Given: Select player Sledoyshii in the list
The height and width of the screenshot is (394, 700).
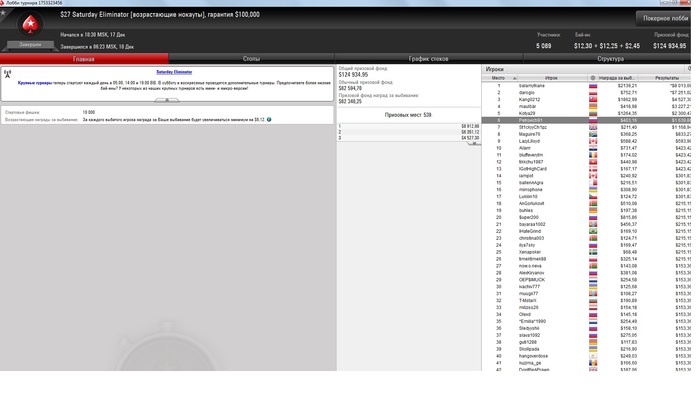Looking at the screenshot, I should [530, 328].
